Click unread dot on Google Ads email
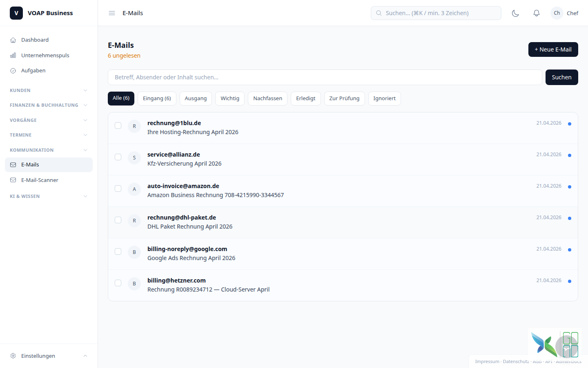Viewport: 588px width, 368px height. pyautogui.click(x=570, y=250)
